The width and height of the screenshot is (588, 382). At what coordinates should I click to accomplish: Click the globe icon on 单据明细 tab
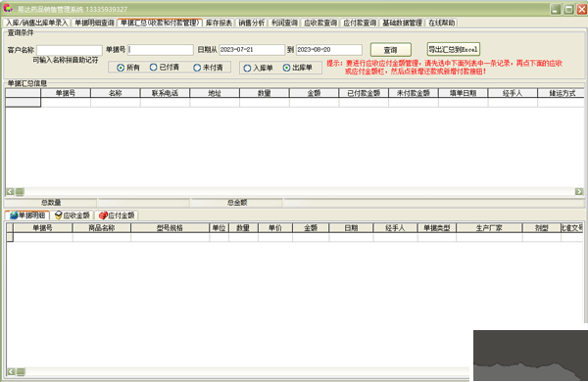pyautogui.click(x=14, y=215)
